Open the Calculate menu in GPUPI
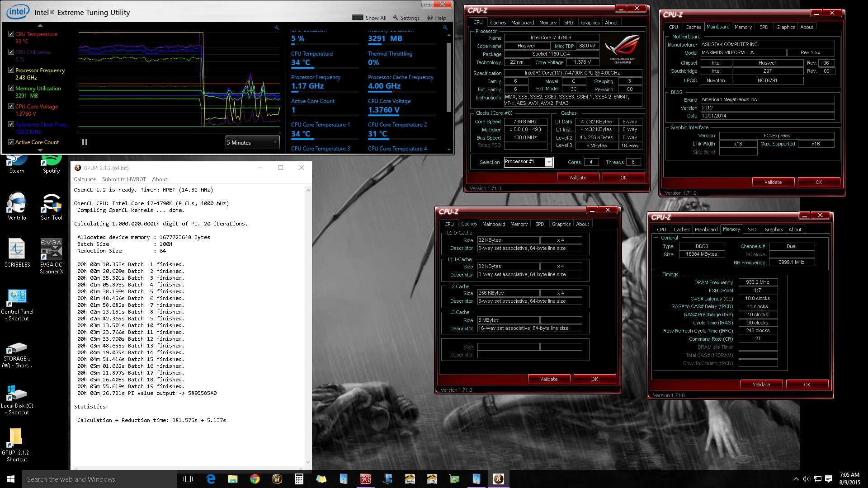 (x=85, y=179)
